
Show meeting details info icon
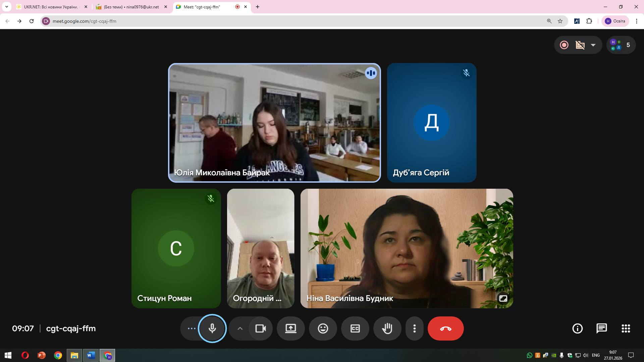pyautogui.click(x=577, y=328)
